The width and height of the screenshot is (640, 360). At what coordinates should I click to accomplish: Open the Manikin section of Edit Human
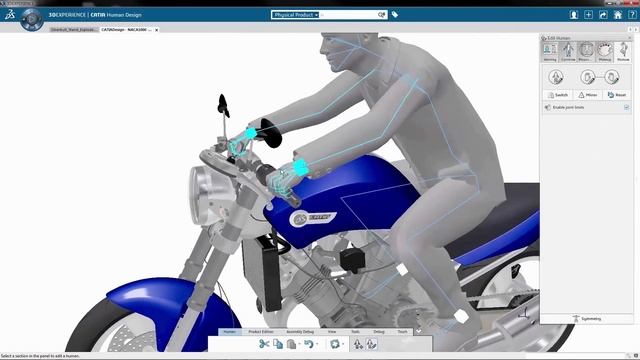coord(550,51)
